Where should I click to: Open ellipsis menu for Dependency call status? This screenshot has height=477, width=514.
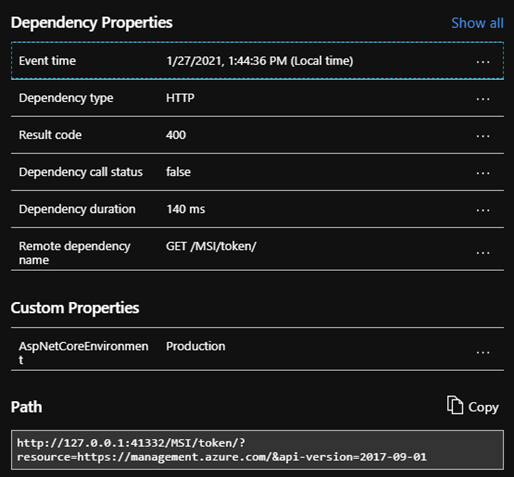click(x=483, y=173)
